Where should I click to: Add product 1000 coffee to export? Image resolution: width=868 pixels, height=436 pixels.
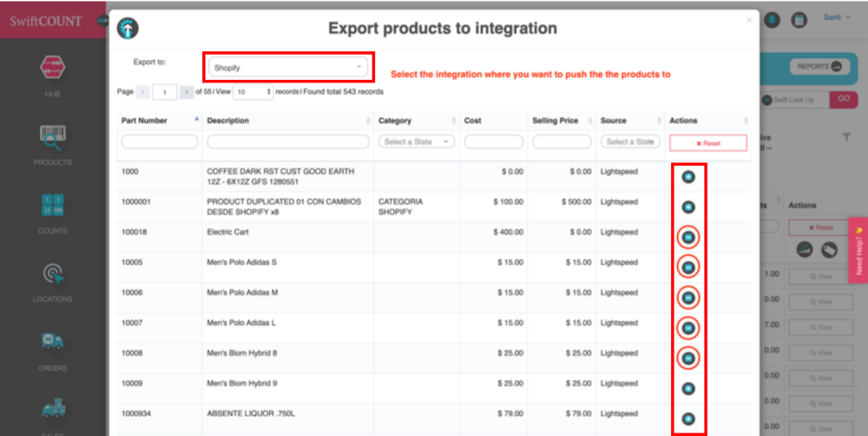coord(688,176)
